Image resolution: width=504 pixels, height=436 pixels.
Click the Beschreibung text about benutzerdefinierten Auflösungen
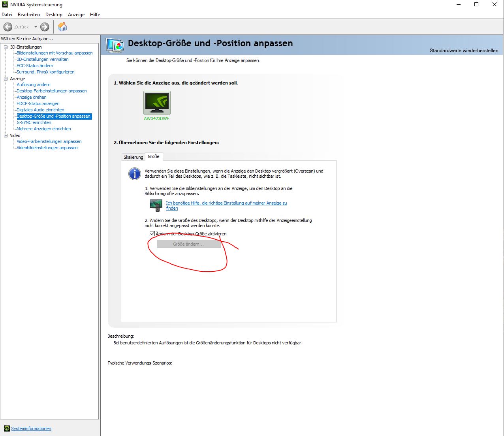pos(208,343)
